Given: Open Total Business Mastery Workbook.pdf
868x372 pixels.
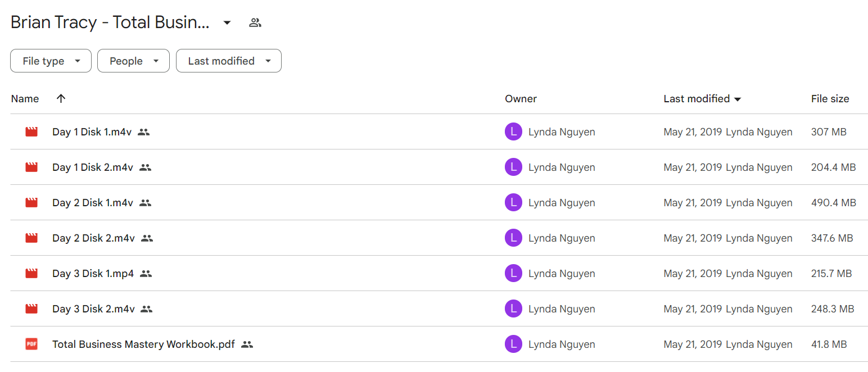Looking at the screenshot, I should [x=143, y=344].
